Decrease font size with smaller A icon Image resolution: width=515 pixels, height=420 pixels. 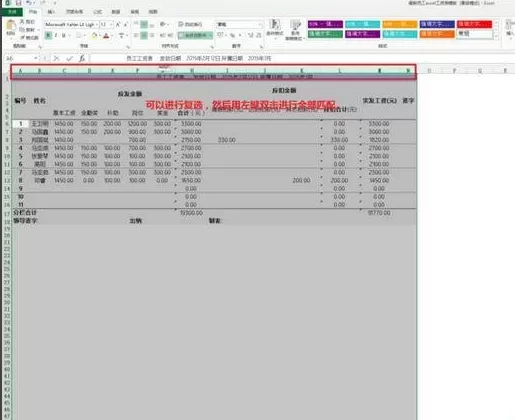[x=126, y=25]
